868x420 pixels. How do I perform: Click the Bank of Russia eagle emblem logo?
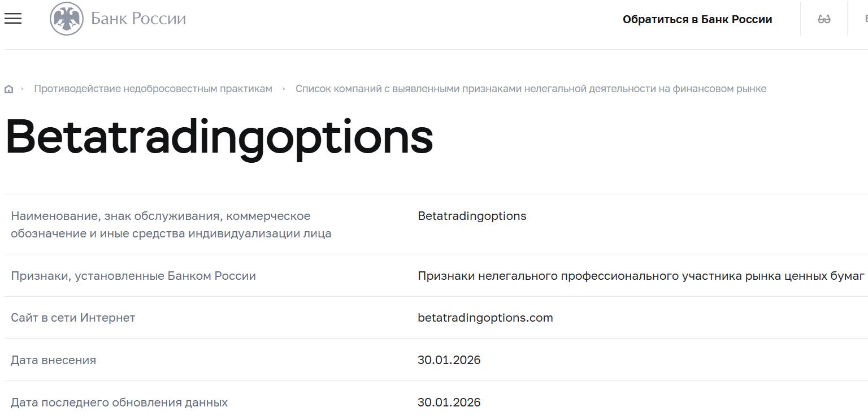pos(68,18)
